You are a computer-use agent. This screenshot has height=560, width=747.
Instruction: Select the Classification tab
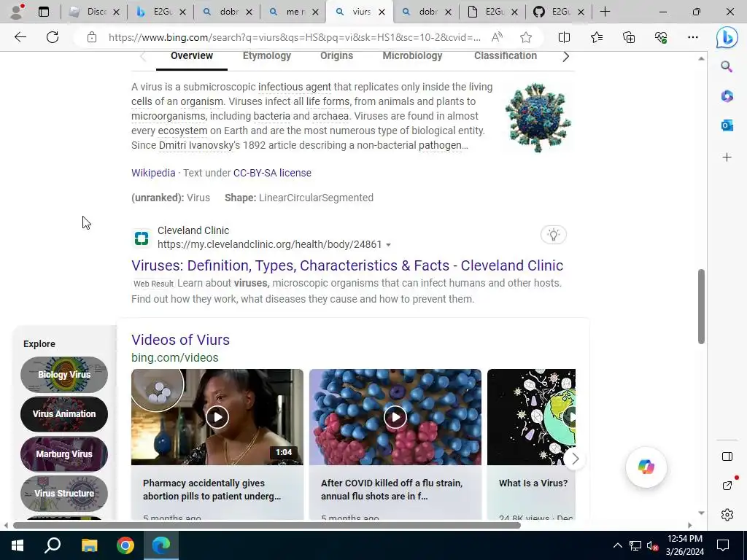[x=505, y=55]
